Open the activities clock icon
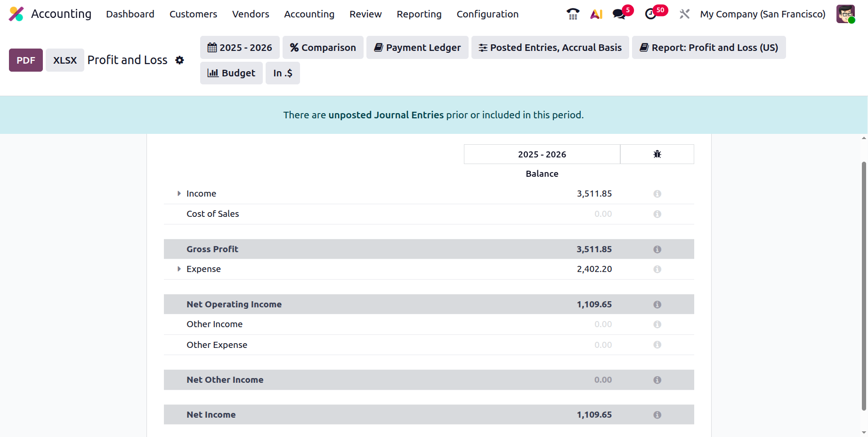Viewport: 868px width, 437px height. [x=651, y=14]
